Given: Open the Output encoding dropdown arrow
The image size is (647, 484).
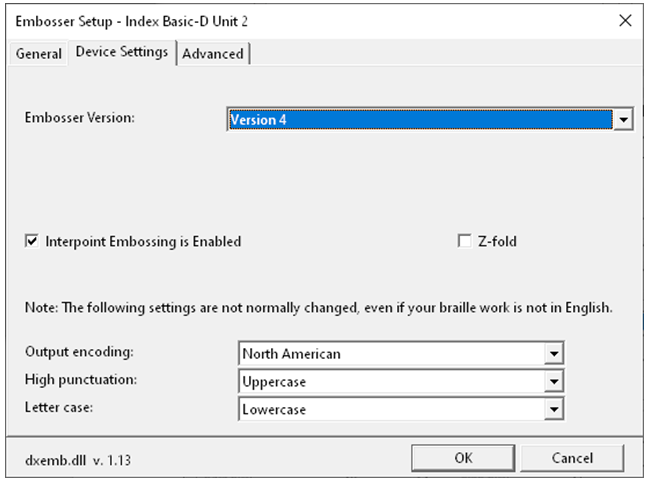Looking at the screenshot, I should click(x=554, y=354).
